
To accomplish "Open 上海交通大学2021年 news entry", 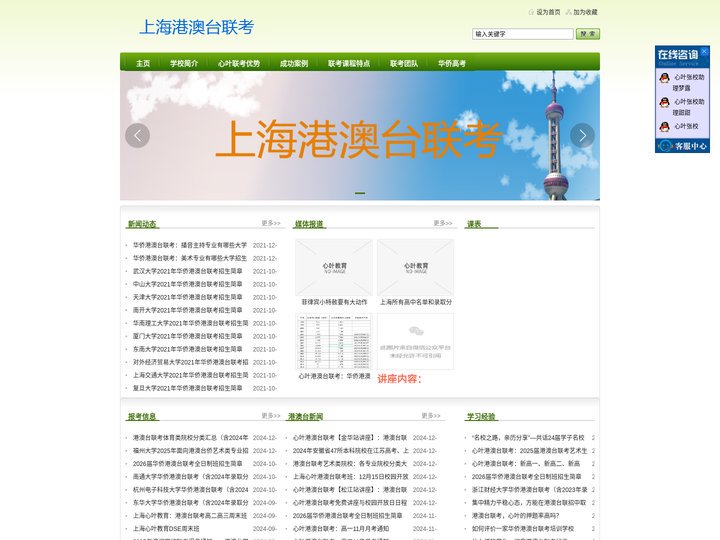I will pos(191,375).
